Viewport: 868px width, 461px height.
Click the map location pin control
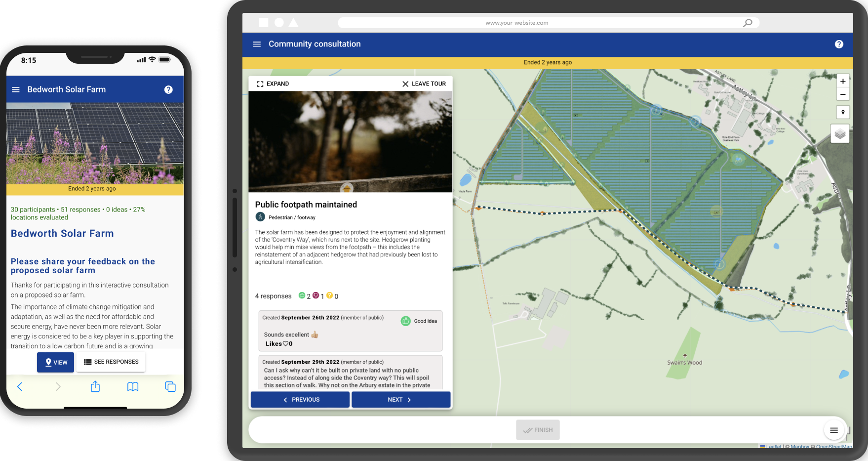click(x=843, y=112)
